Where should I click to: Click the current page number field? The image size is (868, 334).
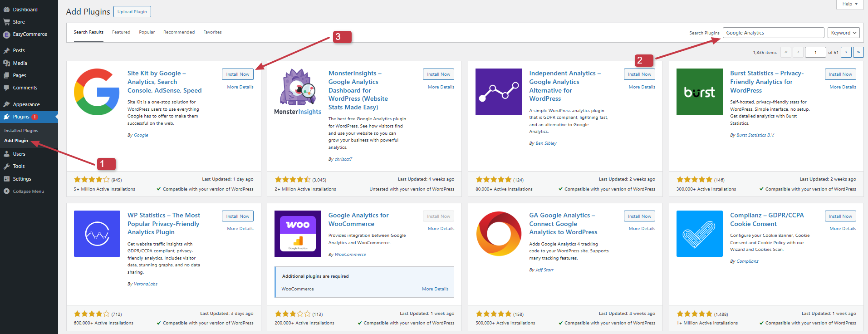coord(815,52)
